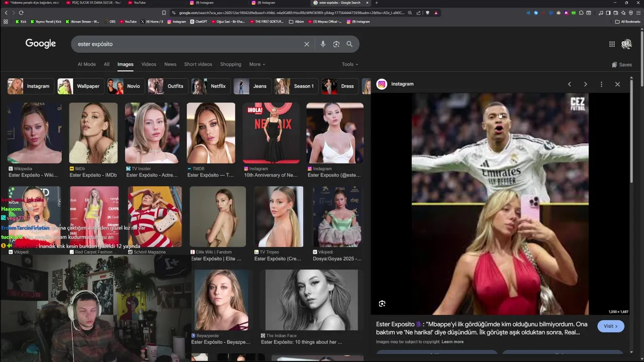Screen dimensions: 644x362
Task: Select the Videos tab
Action: 148,64
